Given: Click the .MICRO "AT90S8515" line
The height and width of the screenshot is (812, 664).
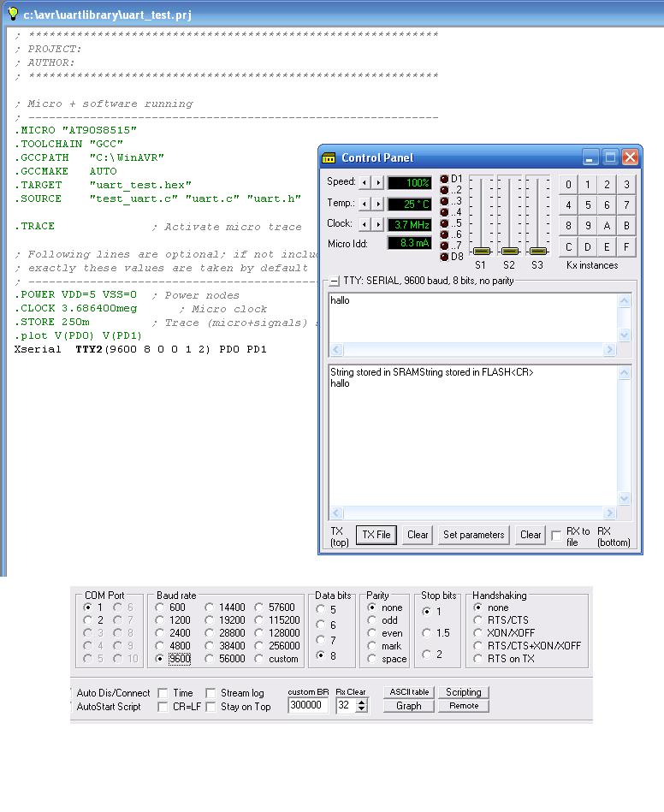Looking at the screenshot, I should pos(75,130).
